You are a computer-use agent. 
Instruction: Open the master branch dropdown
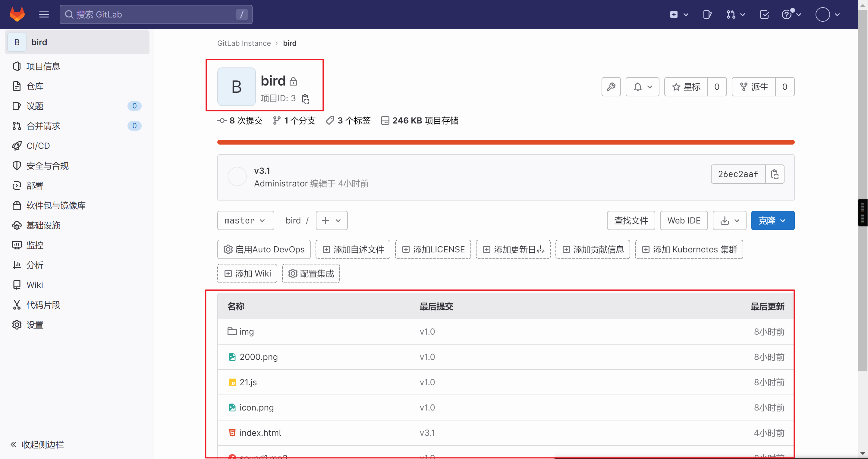click(x=245, y=220)
